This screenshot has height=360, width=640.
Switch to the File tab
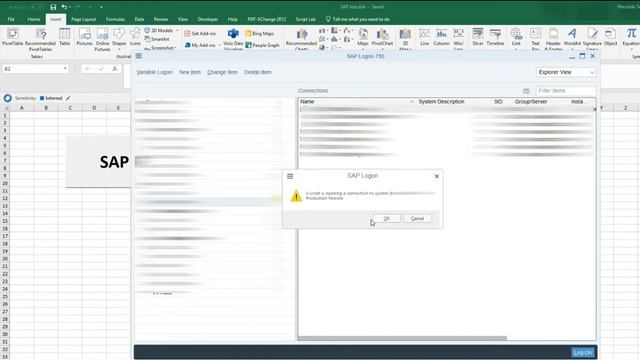(x=11, y=19)
